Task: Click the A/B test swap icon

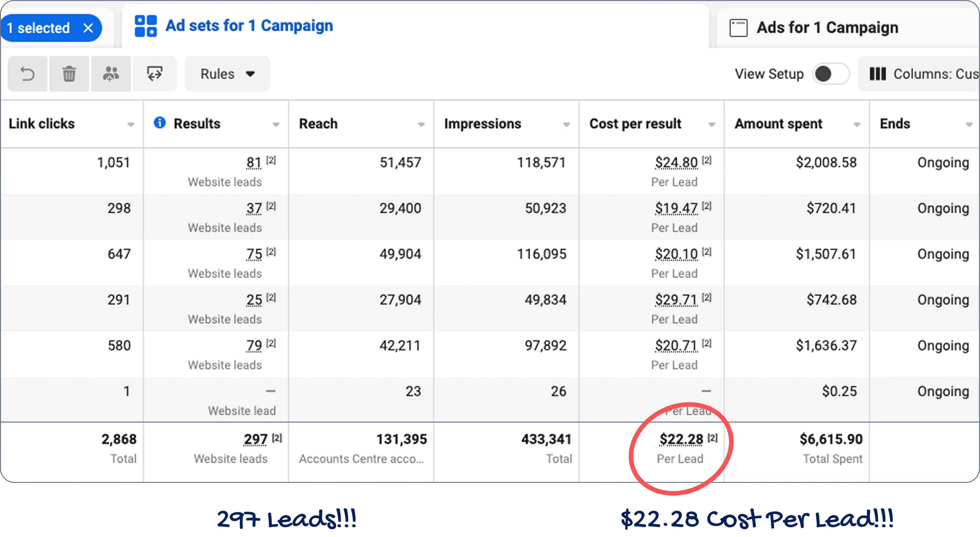Action: click(154, 74)
